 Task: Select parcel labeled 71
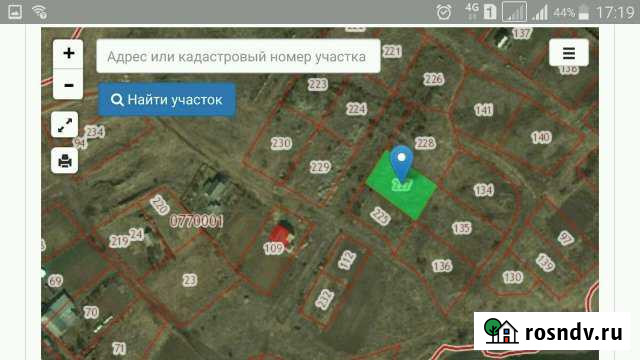click(x=119, y=348)
